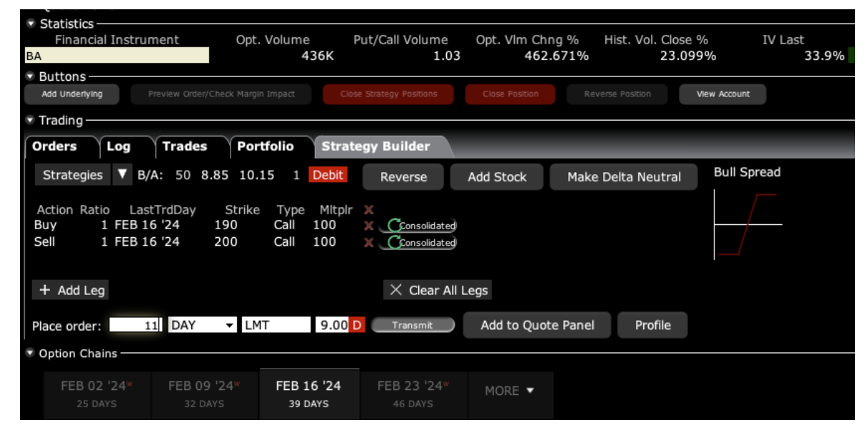
Task: Click the Reverse strategy button
Action: point(403,177)
